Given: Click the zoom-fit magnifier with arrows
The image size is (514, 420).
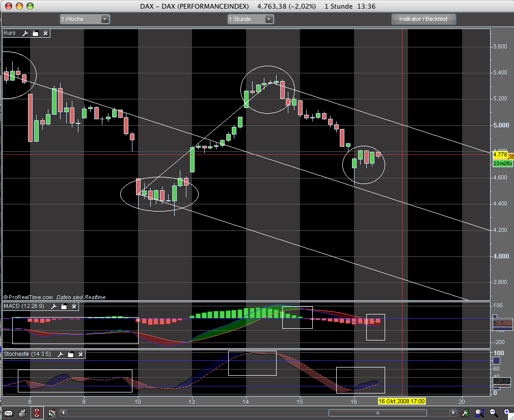Looking at the screenshot, I should (479, 413).
